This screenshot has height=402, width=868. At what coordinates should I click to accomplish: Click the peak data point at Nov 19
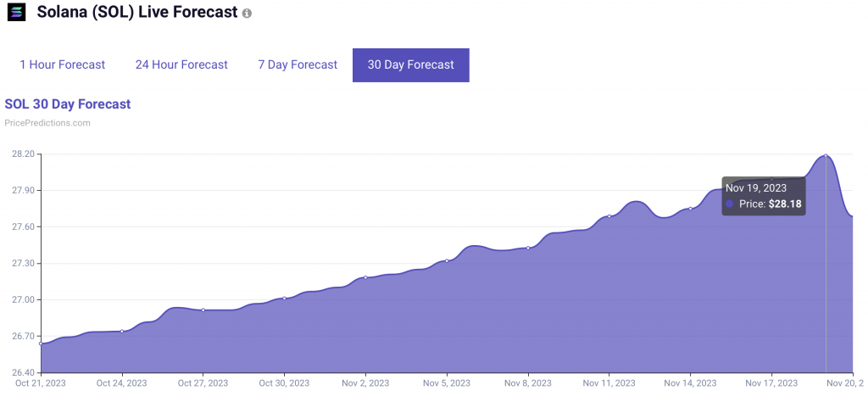(826, 155)
